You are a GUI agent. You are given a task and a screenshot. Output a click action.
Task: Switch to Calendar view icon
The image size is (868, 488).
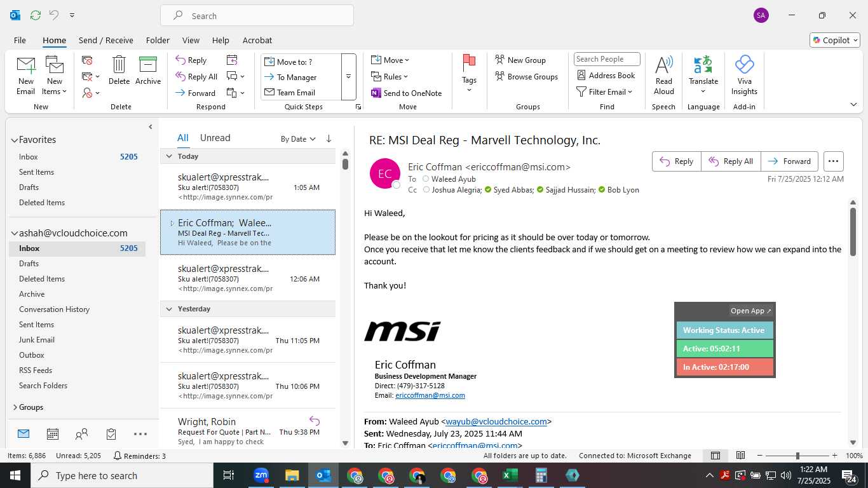click(x=53, y=434)
